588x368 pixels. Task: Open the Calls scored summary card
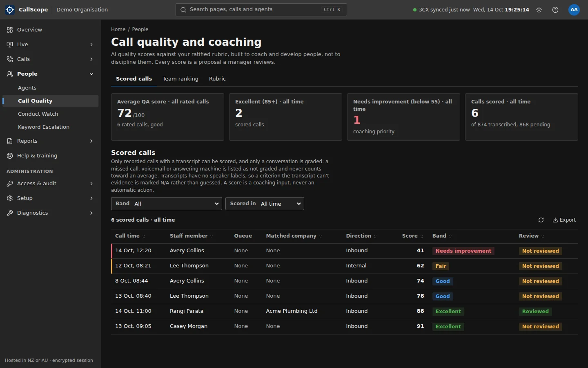pyautogui.click(x=521, y=117)
